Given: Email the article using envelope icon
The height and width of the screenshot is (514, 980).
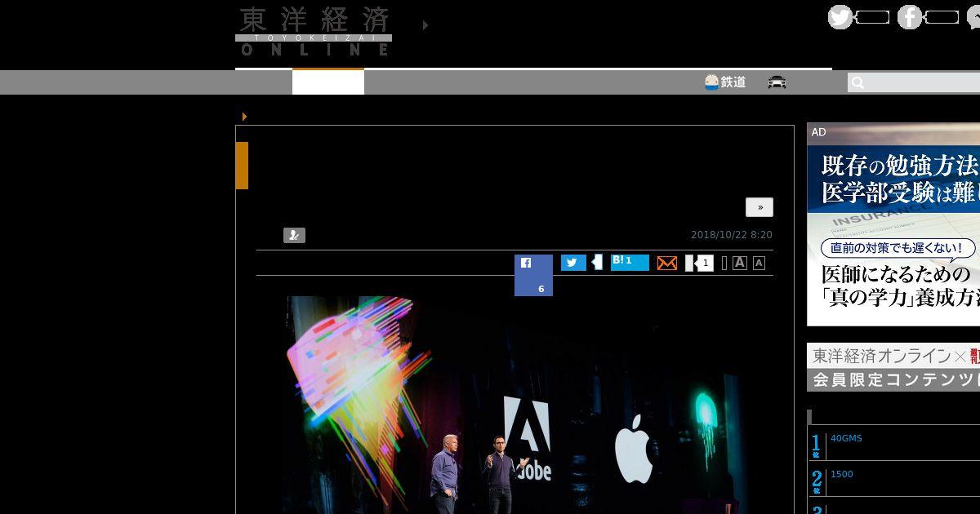Looking at the screenshot, I should click(667, 264).
